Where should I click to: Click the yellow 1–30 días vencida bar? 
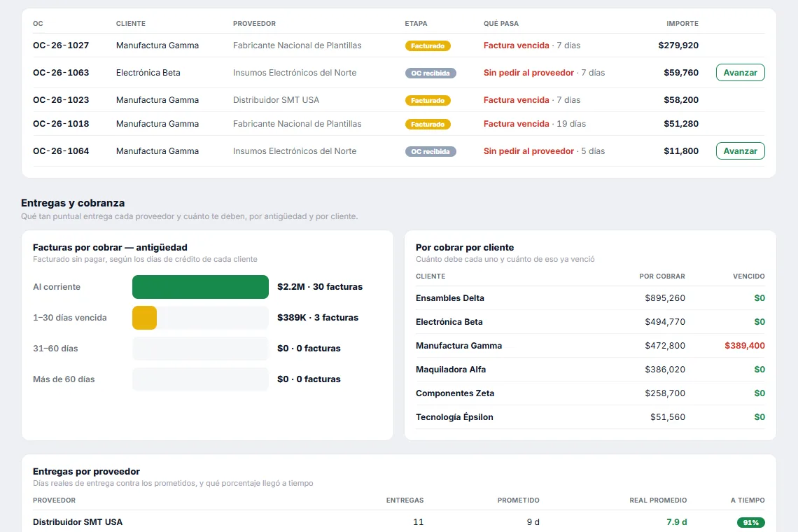144,318
